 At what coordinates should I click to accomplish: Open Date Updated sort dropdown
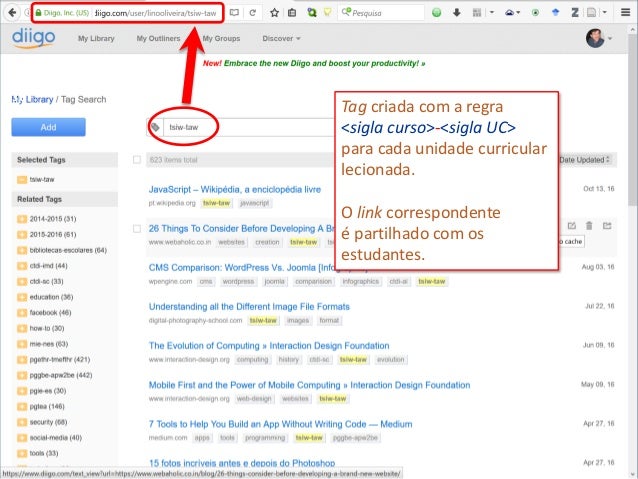(x=584, y=160)
